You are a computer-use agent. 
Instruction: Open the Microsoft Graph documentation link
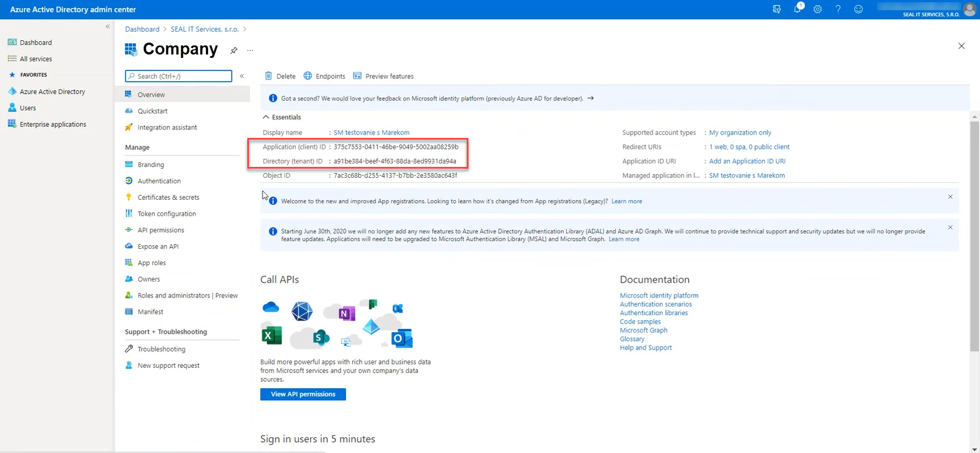[x=644, y=330]
